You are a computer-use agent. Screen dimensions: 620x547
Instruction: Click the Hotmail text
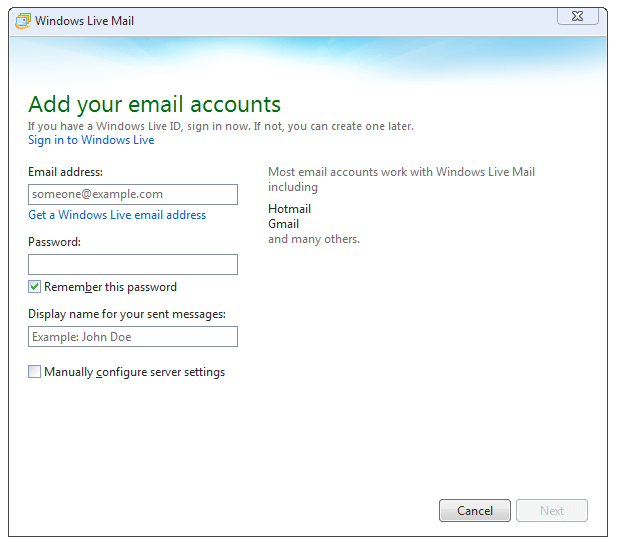tap(289, 209)
